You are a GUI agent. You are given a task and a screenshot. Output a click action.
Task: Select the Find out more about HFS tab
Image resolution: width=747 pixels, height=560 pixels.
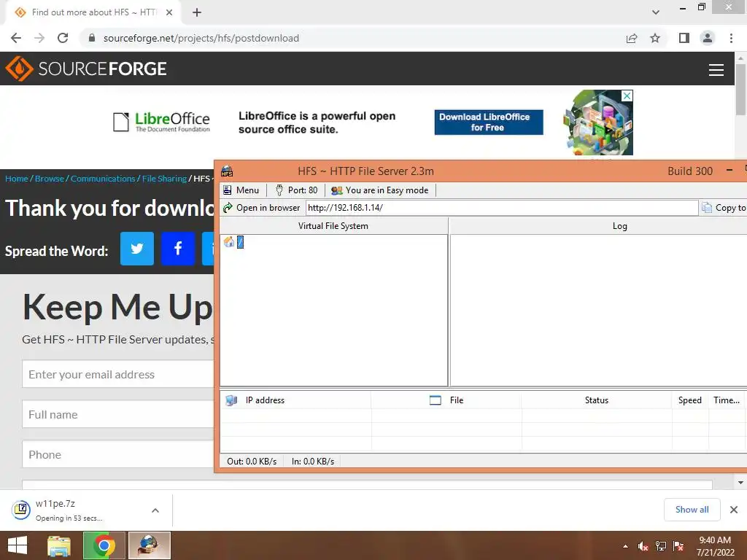click(93, 12)
